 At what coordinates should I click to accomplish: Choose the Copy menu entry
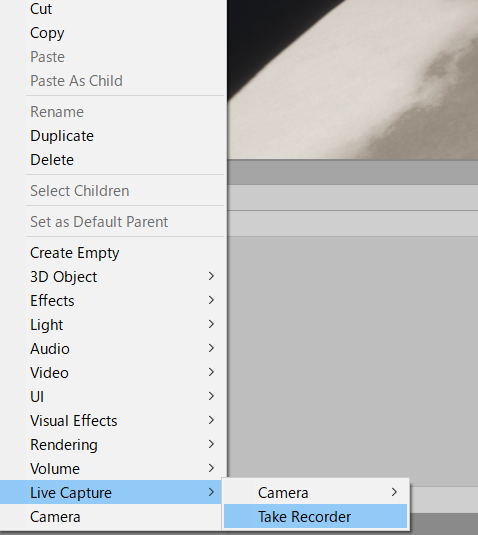[x=113, y=33]
